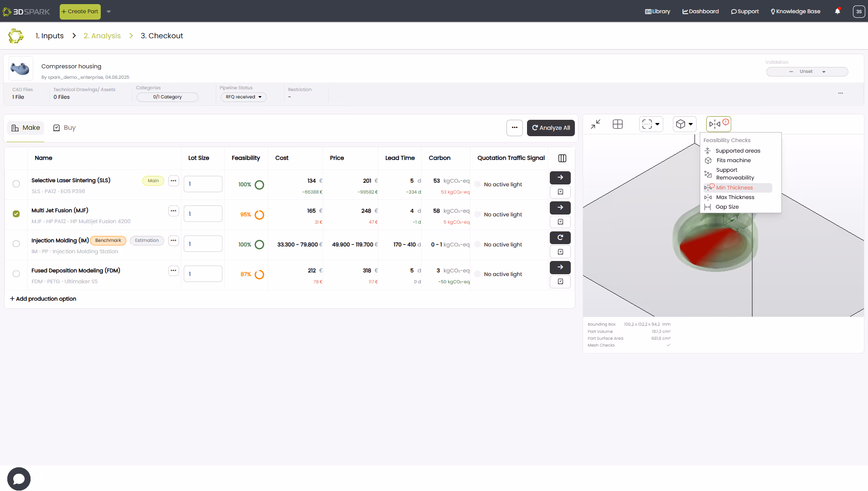Open the chat bubble widget

click(x=19, y=479)
